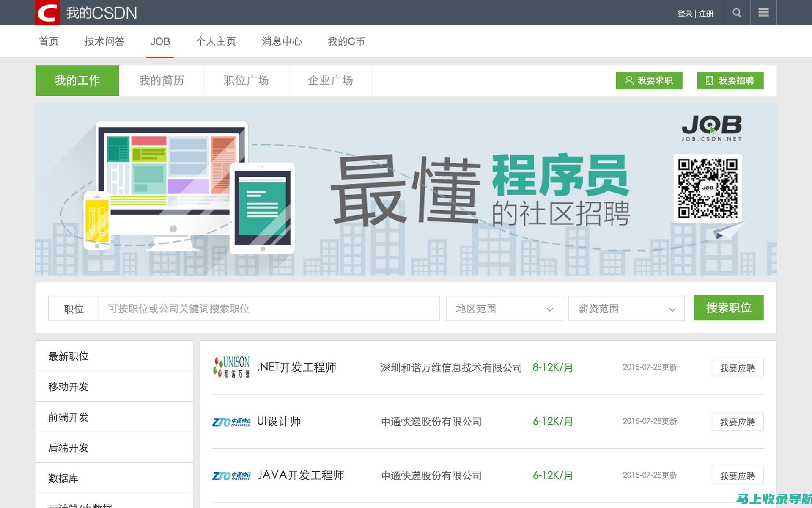Switch to 企业广场 tab
812x508 pixels.
(x=330, y=80)
